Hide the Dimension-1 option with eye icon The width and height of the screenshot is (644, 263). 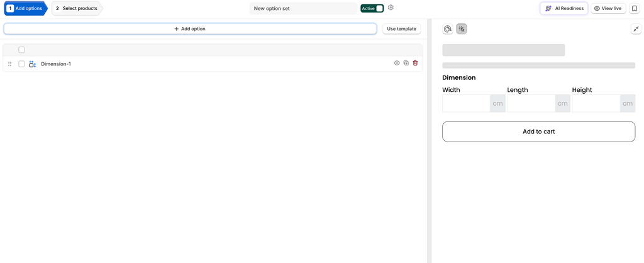tap(397, 64)
